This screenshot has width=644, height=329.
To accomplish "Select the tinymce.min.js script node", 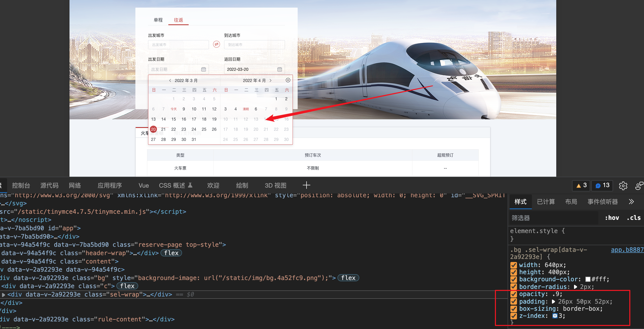I will coord(93,212).
